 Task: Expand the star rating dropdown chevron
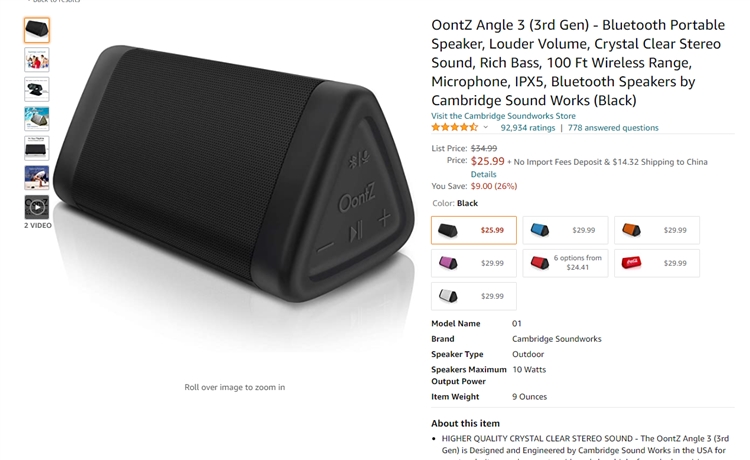(485, 127)
